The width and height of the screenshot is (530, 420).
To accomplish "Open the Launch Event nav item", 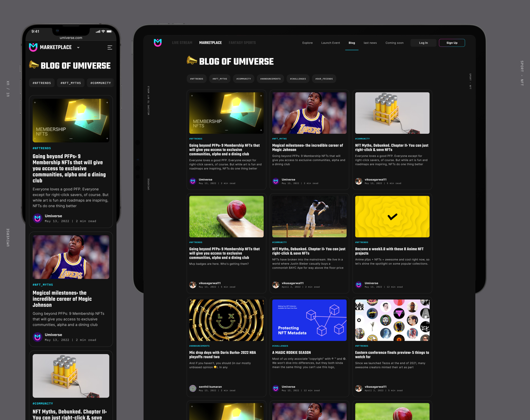I will click(330, 43).
